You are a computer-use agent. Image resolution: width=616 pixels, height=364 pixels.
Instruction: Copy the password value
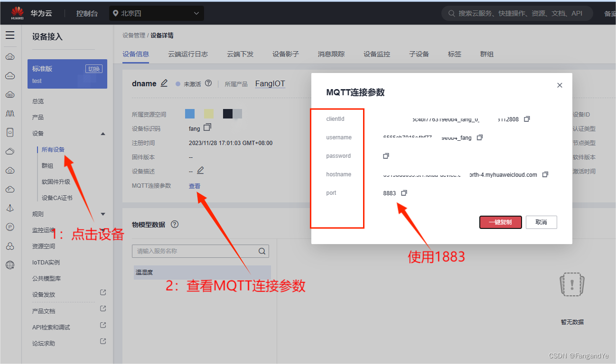[x=386, y=156]
